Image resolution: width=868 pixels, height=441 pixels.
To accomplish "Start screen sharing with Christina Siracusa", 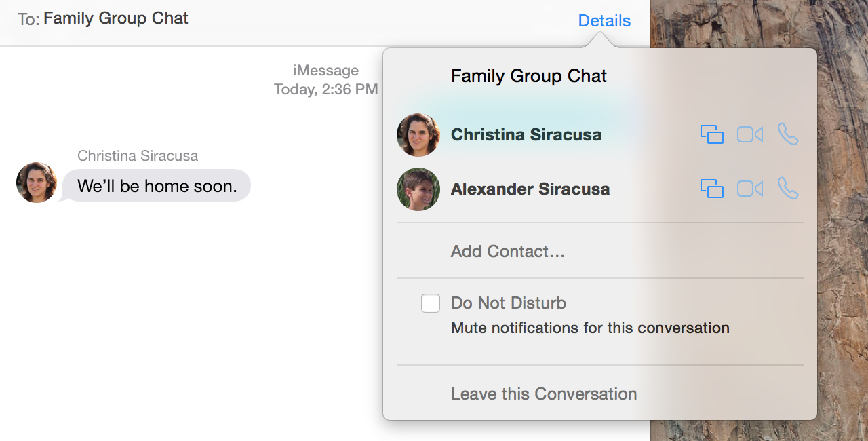I will pos(712,134).
